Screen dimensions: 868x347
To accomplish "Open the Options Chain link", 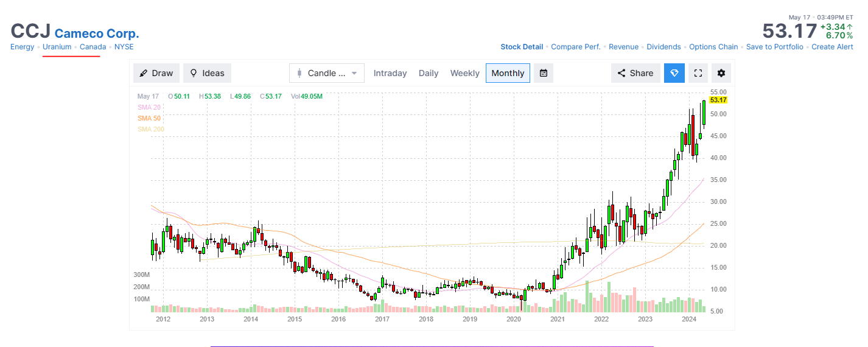I will point(713,47).
